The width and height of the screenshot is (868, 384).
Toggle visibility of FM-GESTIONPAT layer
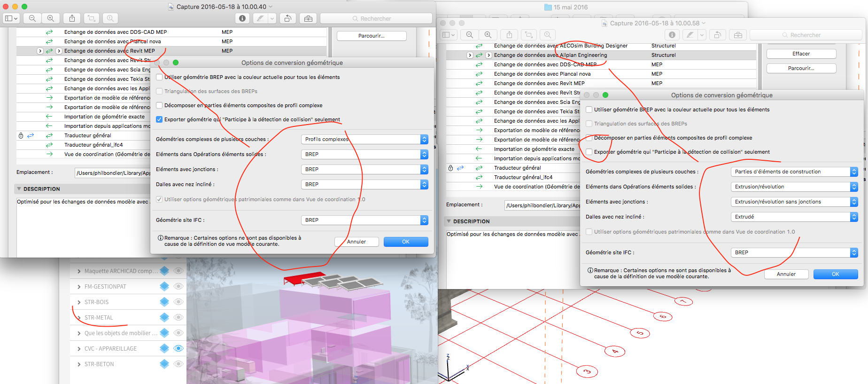click(178, 286)
